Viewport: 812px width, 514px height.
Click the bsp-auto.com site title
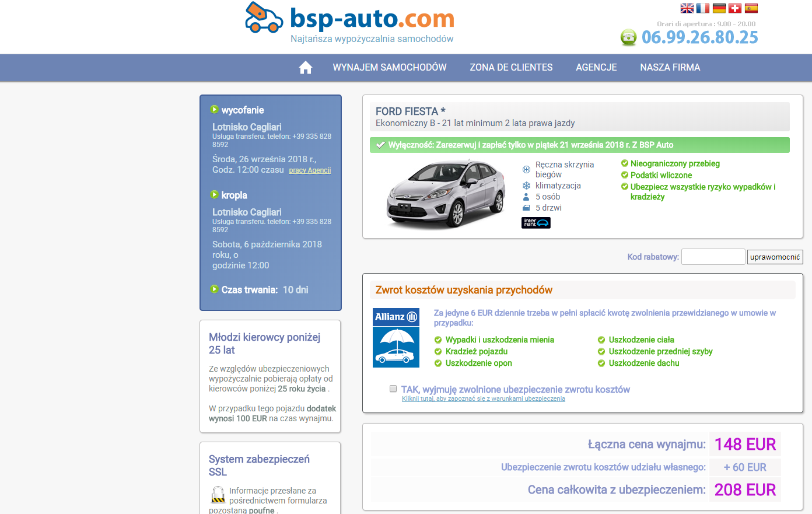click(372, 18)
